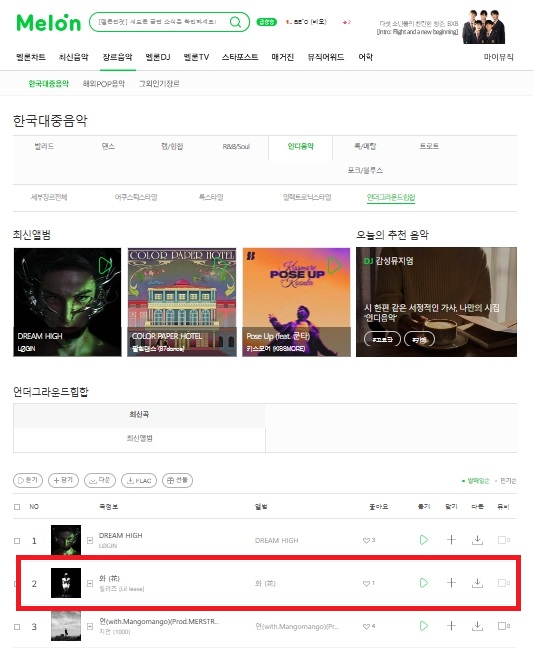Check the box for track 1

(17, 541)
